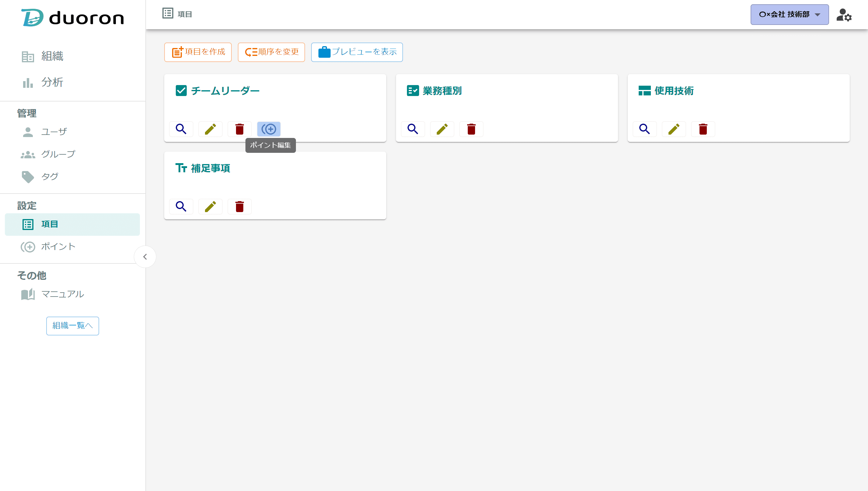Open the マニュアル link in the sidebar
This screenshot has height=491, width=868.
point(73,294)
